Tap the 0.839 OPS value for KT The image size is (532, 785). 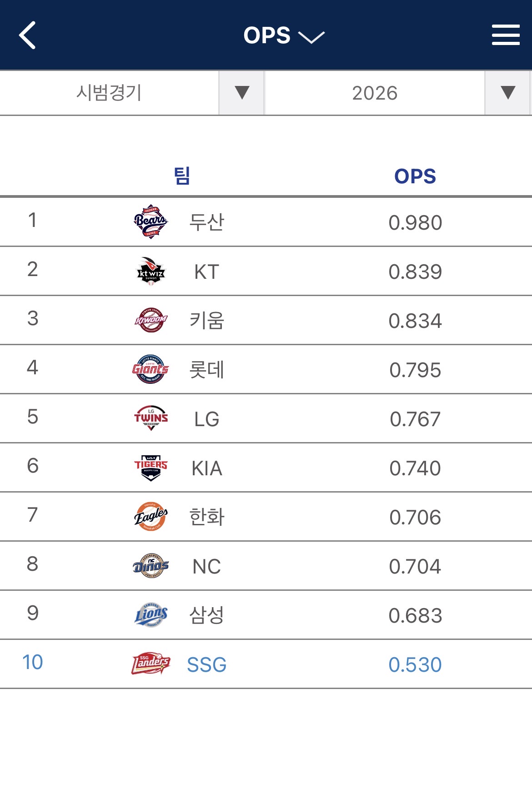415,272
